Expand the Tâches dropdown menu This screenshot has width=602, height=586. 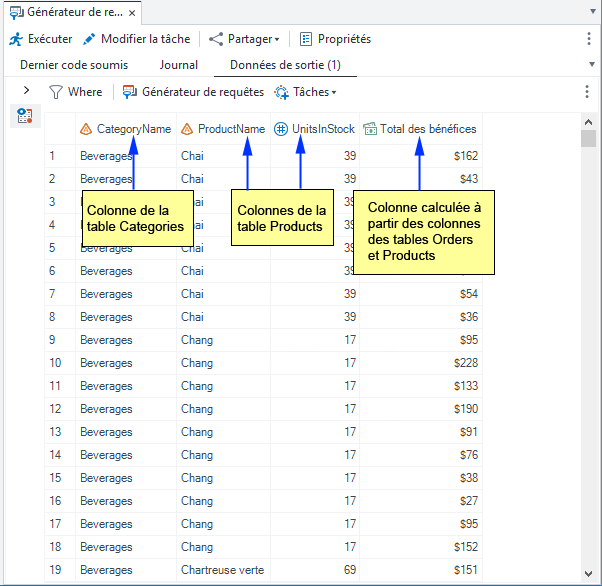306,92
